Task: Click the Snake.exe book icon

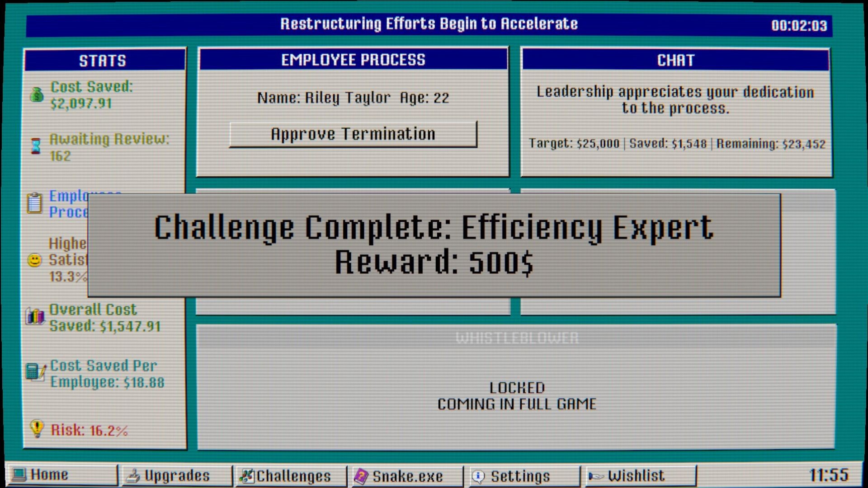Action: pyautogui.click(x=361, y=476)
